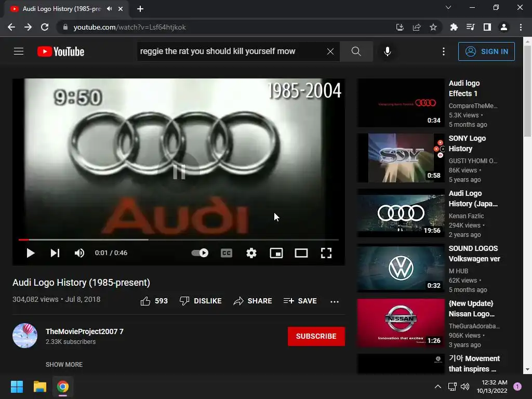
Task: Open Audi Logo History (Japan) thumbnail
Action: click(x=401, y=213)
